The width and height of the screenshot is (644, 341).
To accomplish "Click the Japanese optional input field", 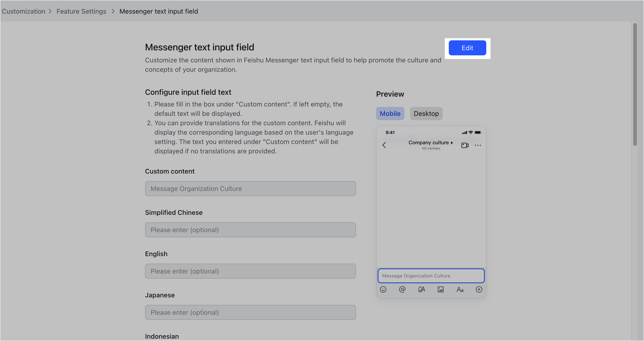I will (x=250, y=312).
